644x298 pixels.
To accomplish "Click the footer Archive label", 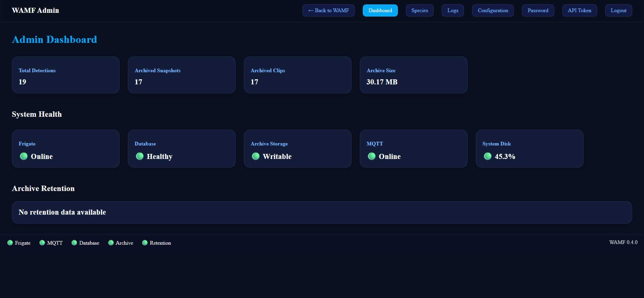I will click(124, 243).
